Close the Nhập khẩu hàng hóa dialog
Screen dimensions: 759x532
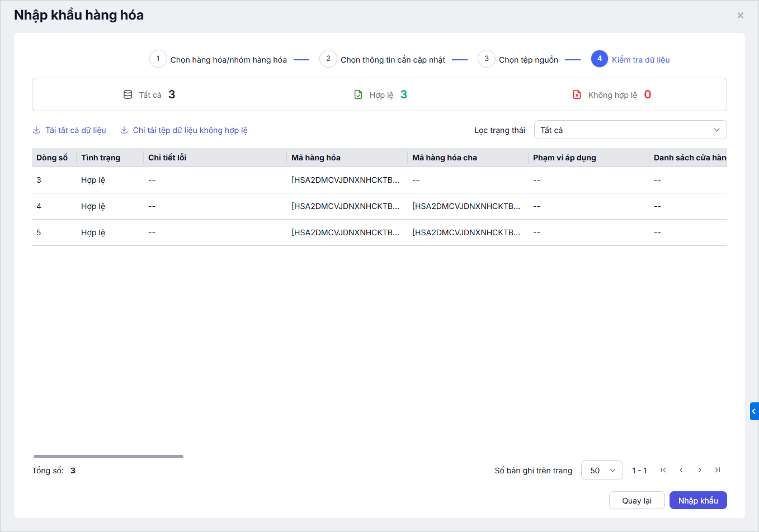click(740, 16)
